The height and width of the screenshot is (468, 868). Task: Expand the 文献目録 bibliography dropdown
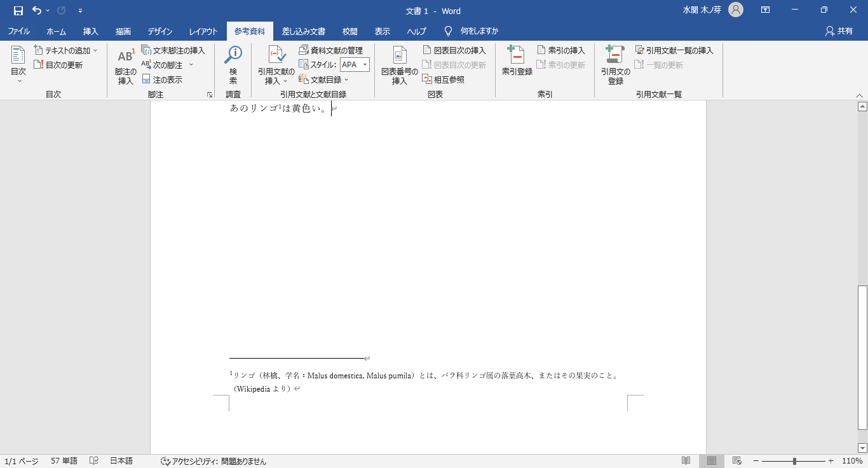tap(324, 79)
